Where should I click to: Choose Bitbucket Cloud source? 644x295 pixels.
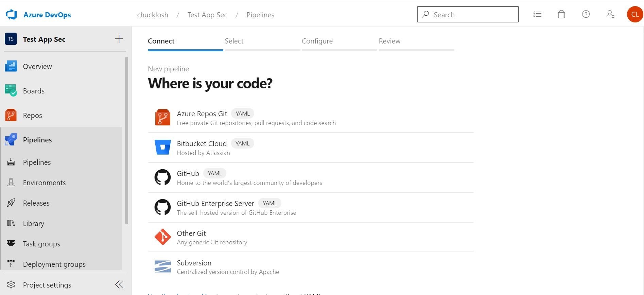311,147
